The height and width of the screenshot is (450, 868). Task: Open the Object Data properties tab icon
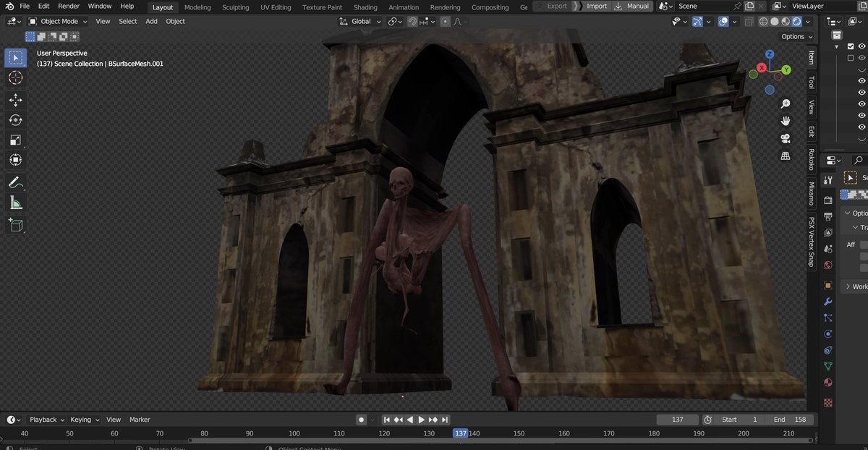click(828, 366)
